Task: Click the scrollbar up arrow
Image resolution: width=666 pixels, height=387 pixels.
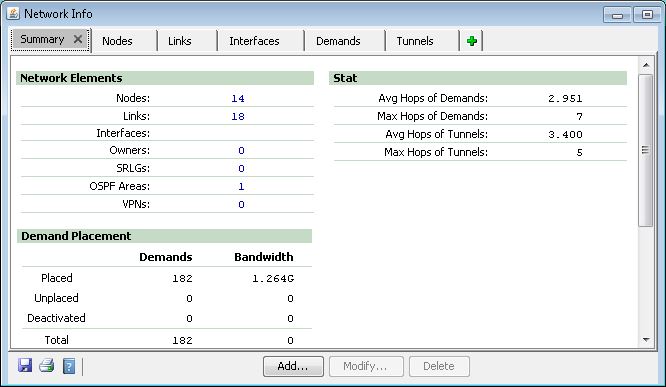Action: pyautogui.click(x=646, y=65)
